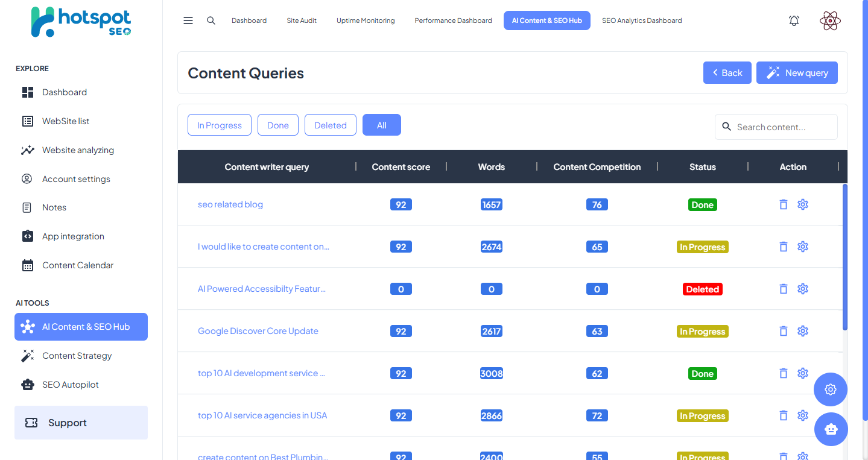Delete the 'seo related blog' query
Viewport: 868px width, 460px height.
784,204
